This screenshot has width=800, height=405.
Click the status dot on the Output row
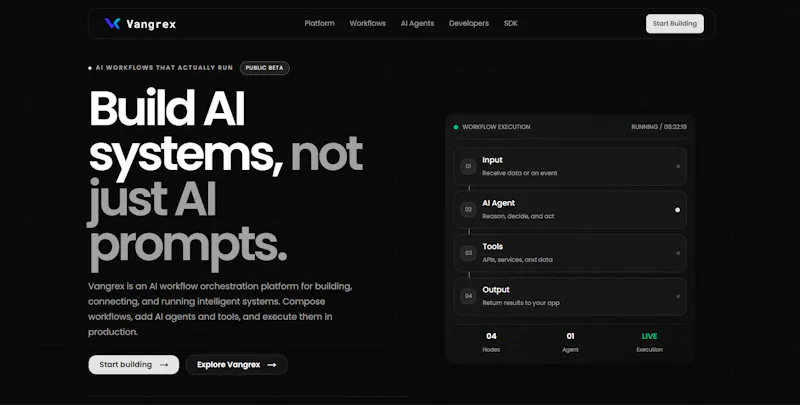coord(678,296)
